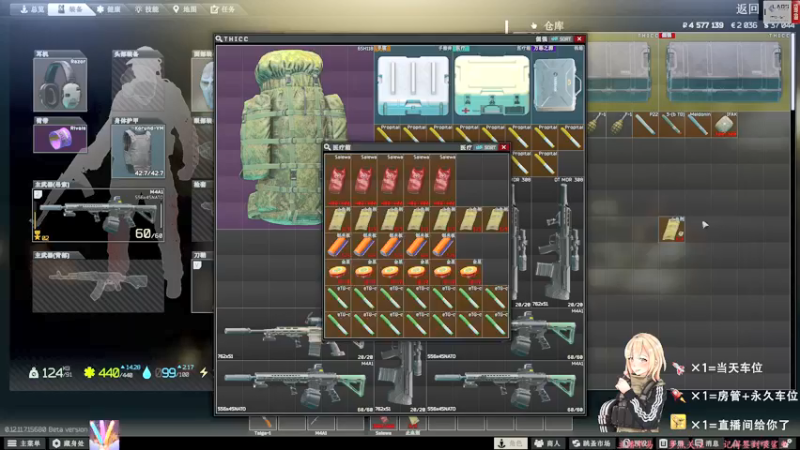Viewport: 800px width, 450px height.
Task: Click the empty back weapon slot
Action: click(x=98, y=285)
